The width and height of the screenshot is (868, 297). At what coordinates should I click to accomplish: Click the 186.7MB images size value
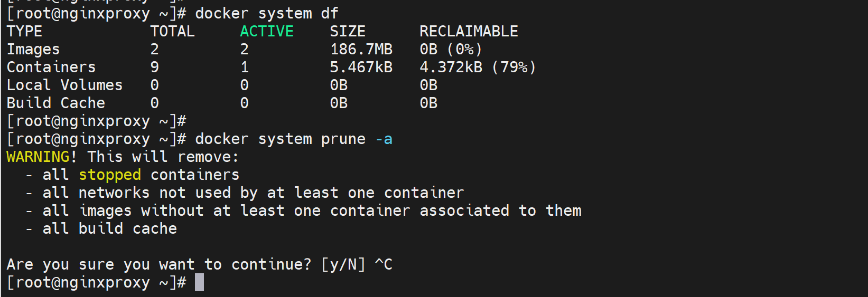coord(361,49)
